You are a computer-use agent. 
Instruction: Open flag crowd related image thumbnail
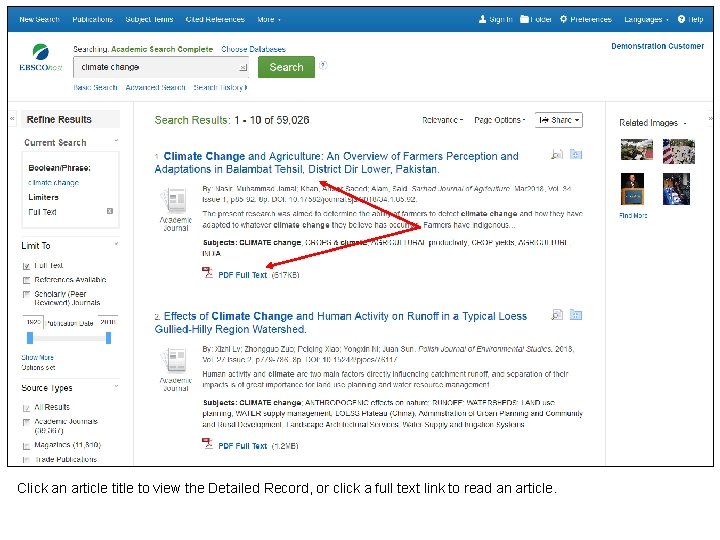[679, 151]
